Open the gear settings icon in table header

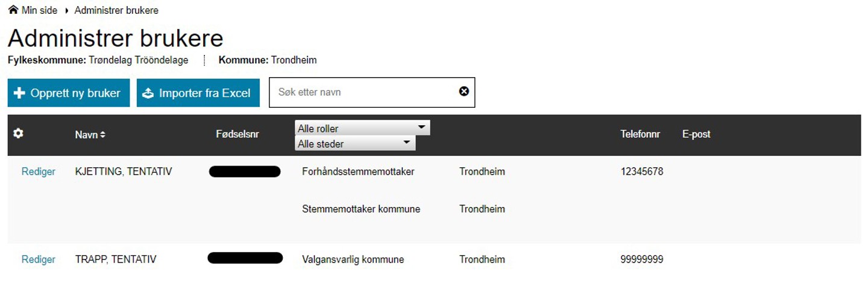pos(19,134)
